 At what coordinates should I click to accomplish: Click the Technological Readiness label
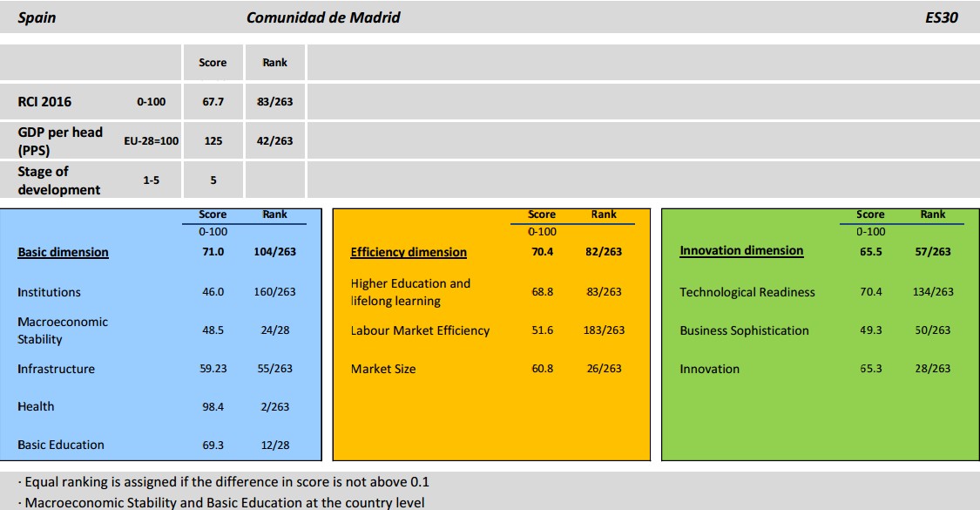747,292
